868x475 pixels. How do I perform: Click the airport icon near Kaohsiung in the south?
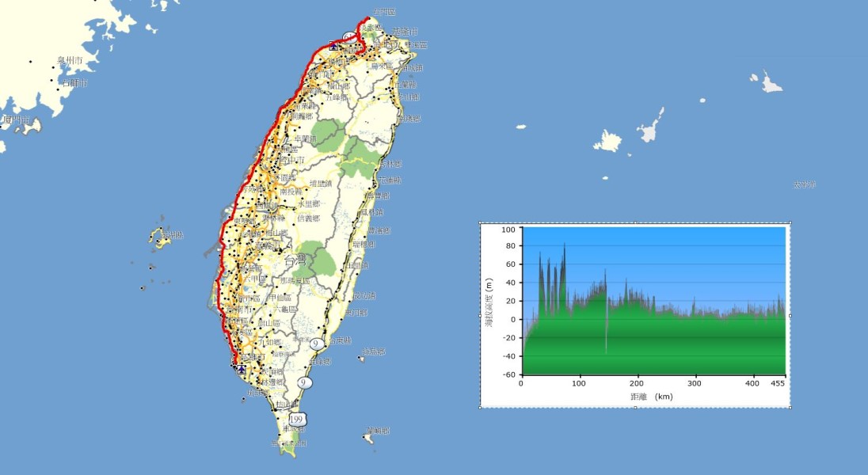240,368
